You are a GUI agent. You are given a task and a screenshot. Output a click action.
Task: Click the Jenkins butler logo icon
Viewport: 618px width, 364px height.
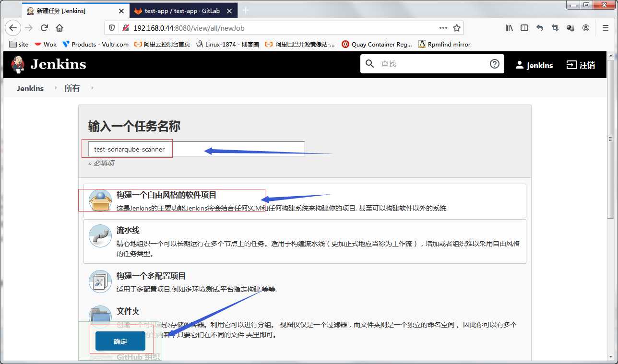(18, 64)
